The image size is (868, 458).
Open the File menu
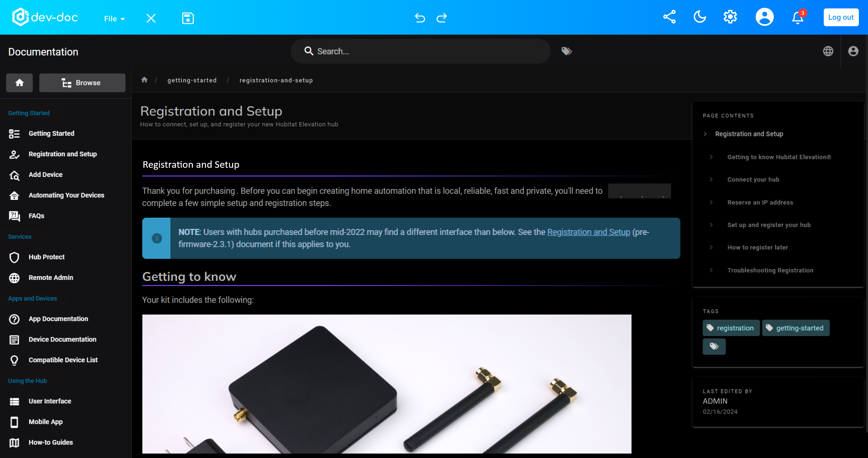point(114,18)
